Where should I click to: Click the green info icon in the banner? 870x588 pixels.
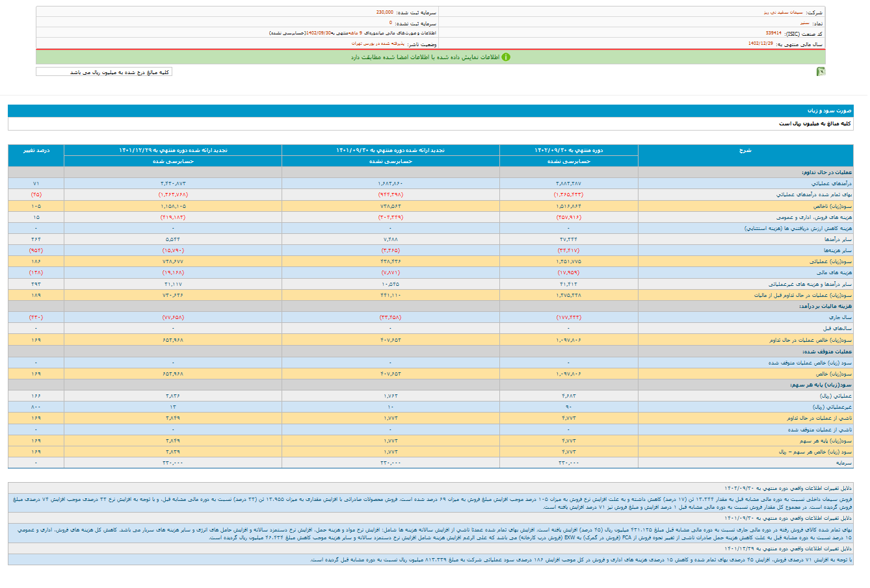pos(506,57)
